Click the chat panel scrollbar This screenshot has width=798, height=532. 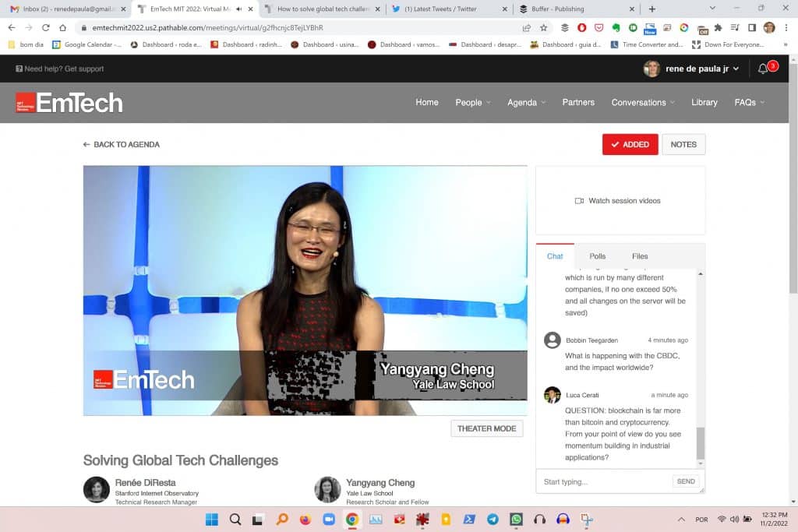coord(700,442)
